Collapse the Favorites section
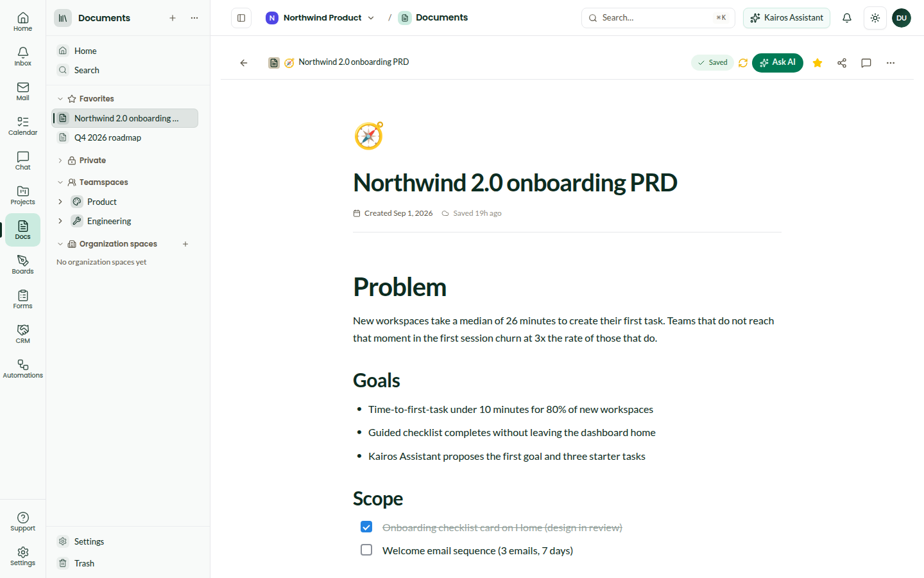The height and width of the screenshot is (578, 924). coord(60,99)
